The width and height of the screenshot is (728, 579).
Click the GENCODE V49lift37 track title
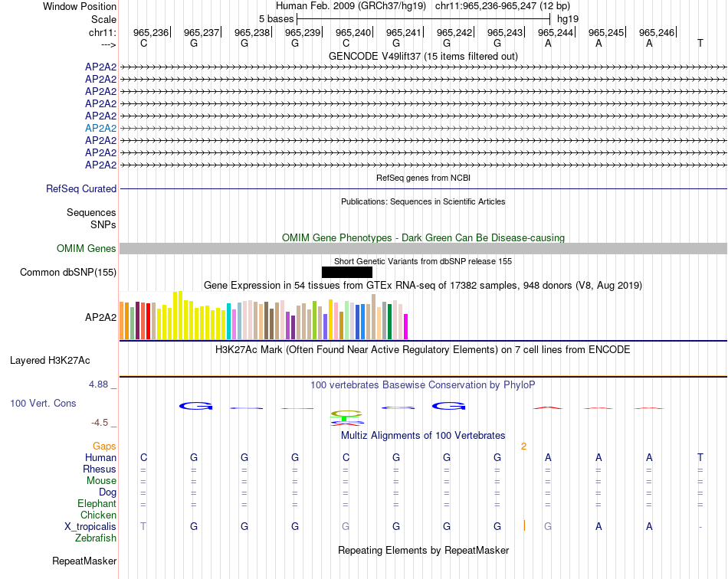pos(424,56)
